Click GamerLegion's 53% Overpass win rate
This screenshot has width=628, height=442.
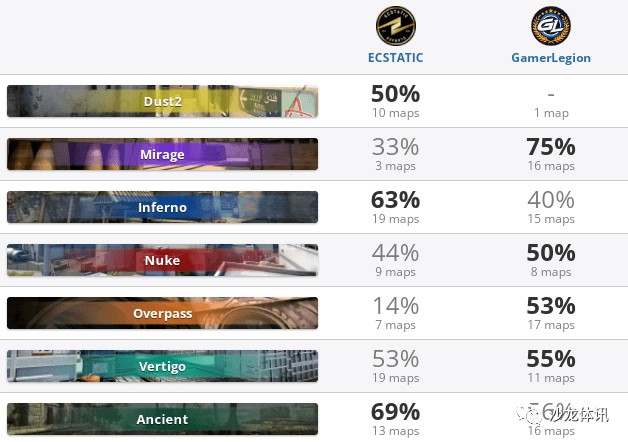(x=551, y=306)
